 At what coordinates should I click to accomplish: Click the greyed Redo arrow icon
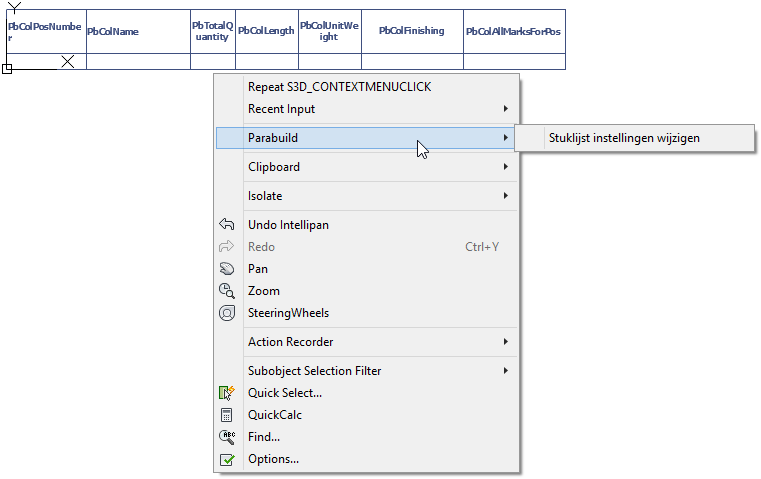tap(227, 247)
